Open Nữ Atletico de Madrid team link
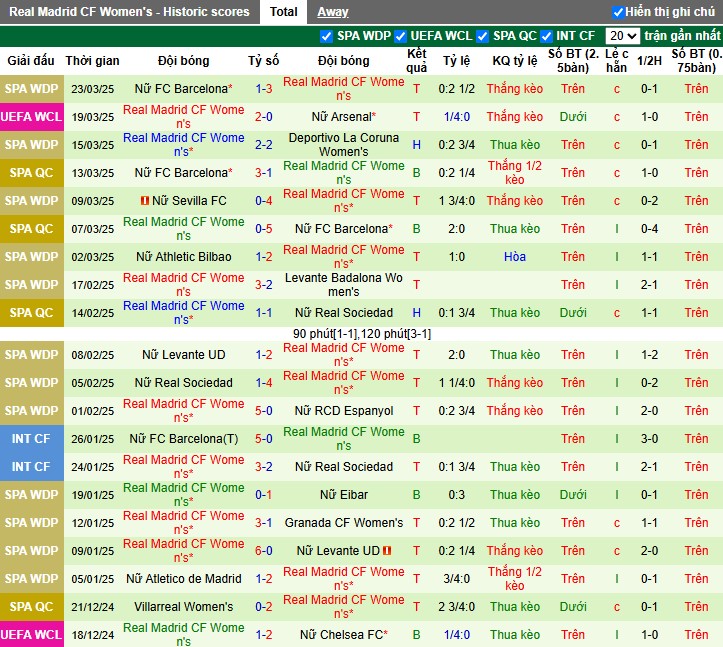This screenshot has height=647, width=723. pyautogui.click(x=184, y=578)
